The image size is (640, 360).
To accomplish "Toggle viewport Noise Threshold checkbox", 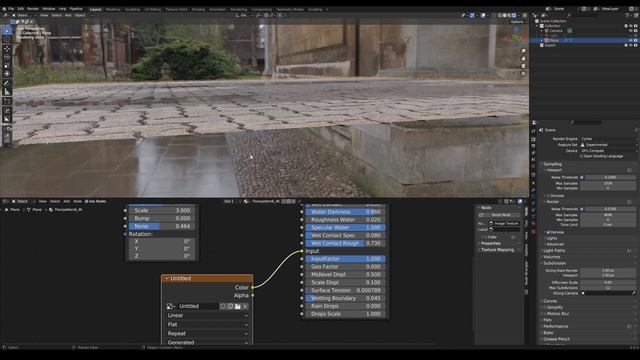I will [x=582, y=178].
